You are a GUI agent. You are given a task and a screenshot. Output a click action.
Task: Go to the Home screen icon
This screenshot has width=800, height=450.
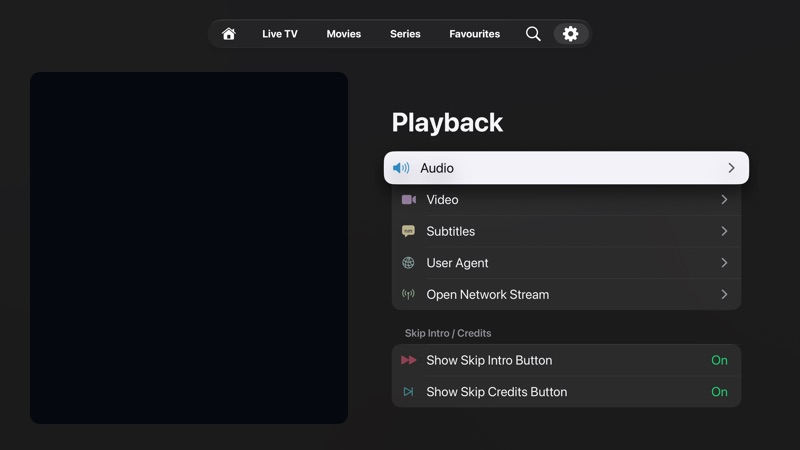click(x=229, y=34)
